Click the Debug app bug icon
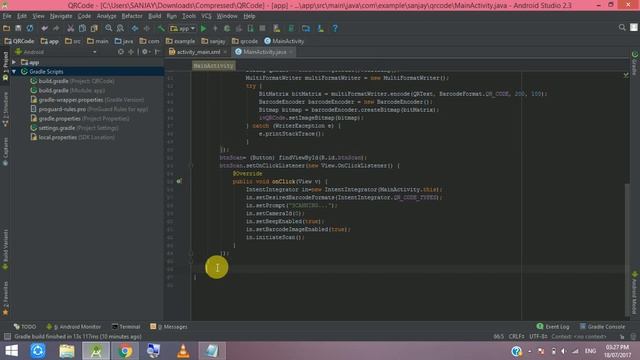Image resolution: width=640 pixels, height=360 pixels. 227,28
